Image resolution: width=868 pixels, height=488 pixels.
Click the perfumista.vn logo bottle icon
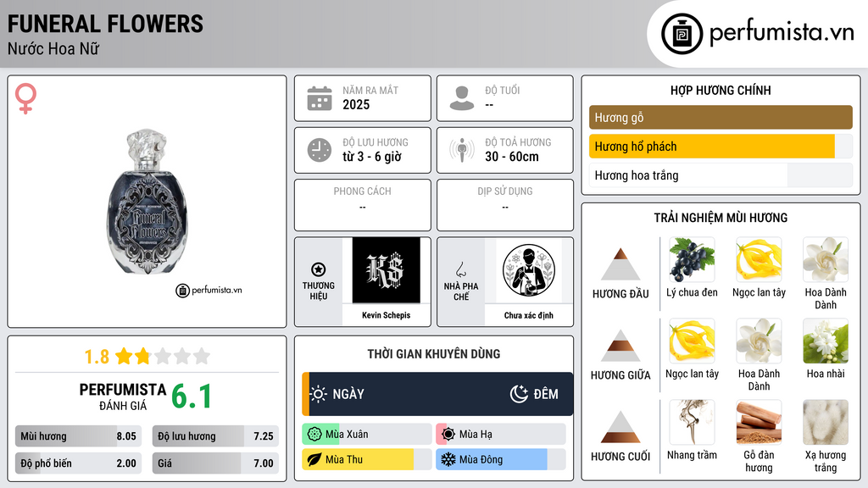tap(682, 34)
